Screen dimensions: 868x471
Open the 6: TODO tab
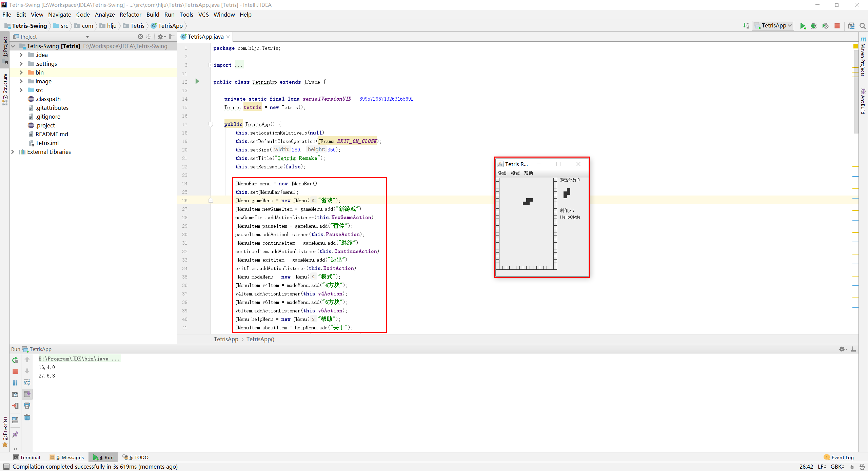(x=136, y=457)
